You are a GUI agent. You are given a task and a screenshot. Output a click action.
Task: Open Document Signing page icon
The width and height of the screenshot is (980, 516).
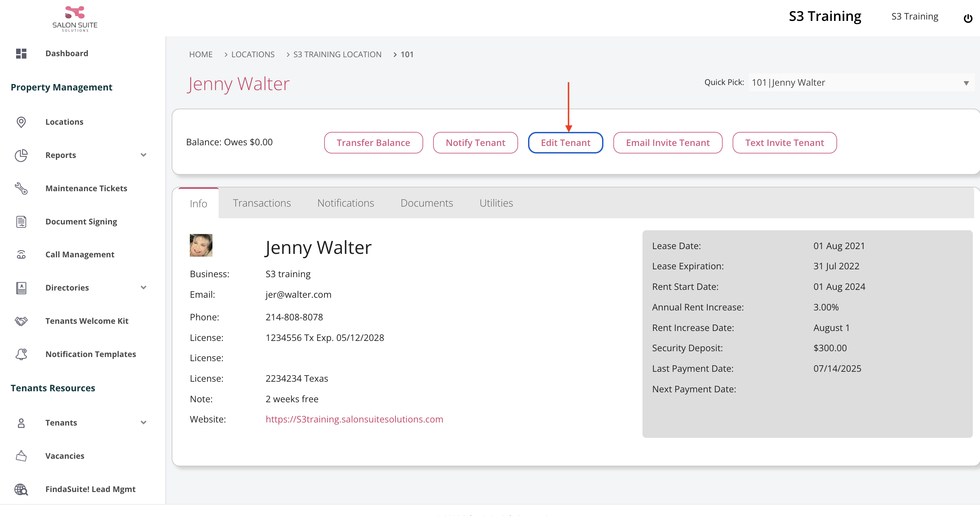(x=21, y=221)
